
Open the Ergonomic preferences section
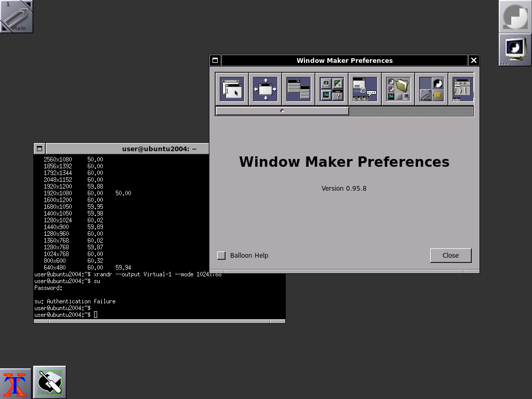[x=365, y=89]
